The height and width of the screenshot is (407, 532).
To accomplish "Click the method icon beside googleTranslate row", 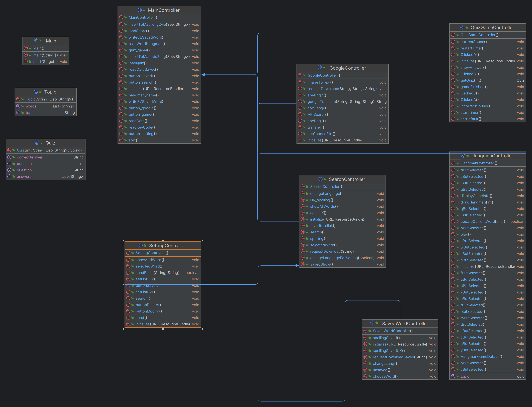I will (300, 102).
